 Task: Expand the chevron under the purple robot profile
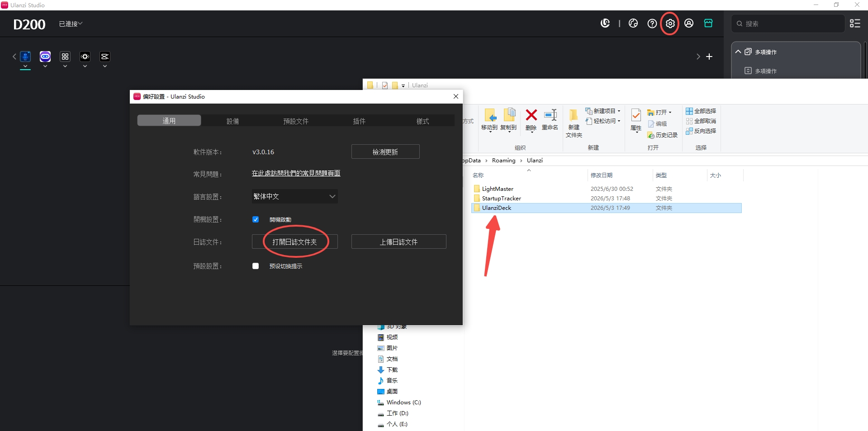[x=45, y=66]
